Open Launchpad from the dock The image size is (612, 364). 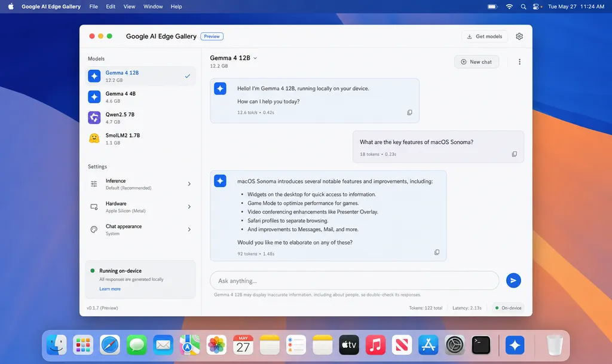[x=83, y=345]
